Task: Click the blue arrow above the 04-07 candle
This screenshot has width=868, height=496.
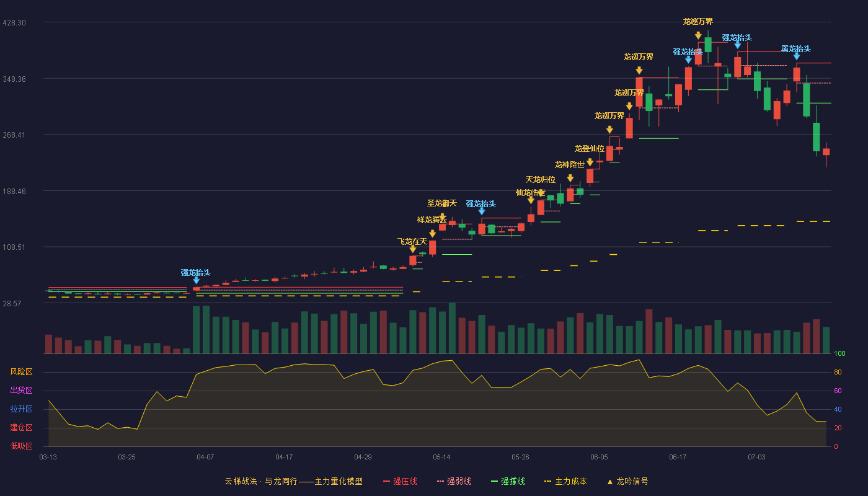Action: [196, 280]
